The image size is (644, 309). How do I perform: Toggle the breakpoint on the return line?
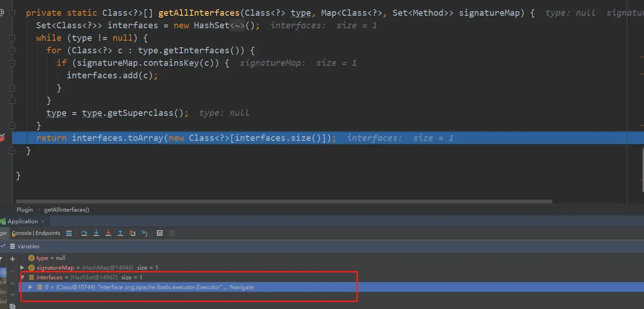2,138
